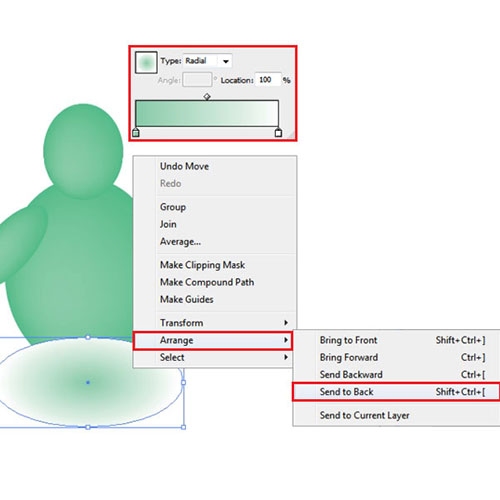The image size is (500, 500).
Task: Click the ellipse center anchor point
Action: tap(88, 382)
